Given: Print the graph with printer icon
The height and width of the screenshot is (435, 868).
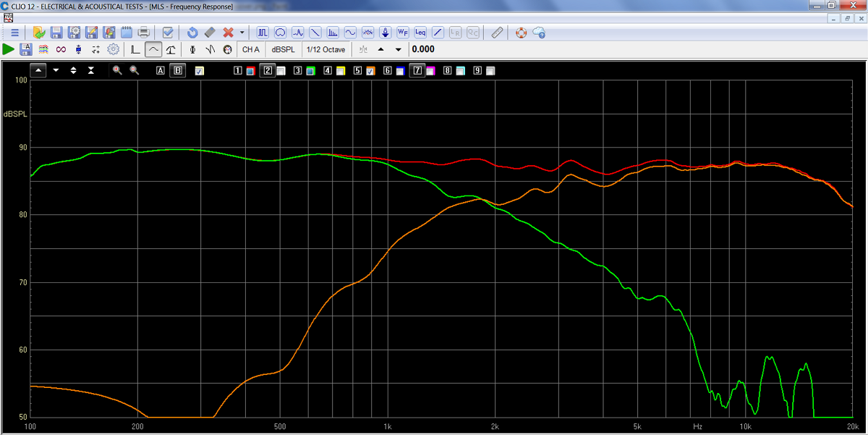Looking at the screenshot, I should pos(144,33).
